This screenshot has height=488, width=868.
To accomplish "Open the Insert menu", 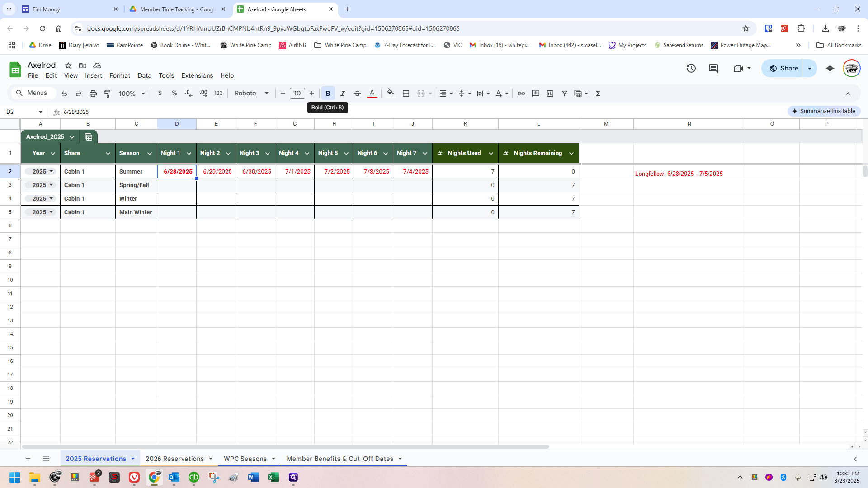I will tap(94, 75).
